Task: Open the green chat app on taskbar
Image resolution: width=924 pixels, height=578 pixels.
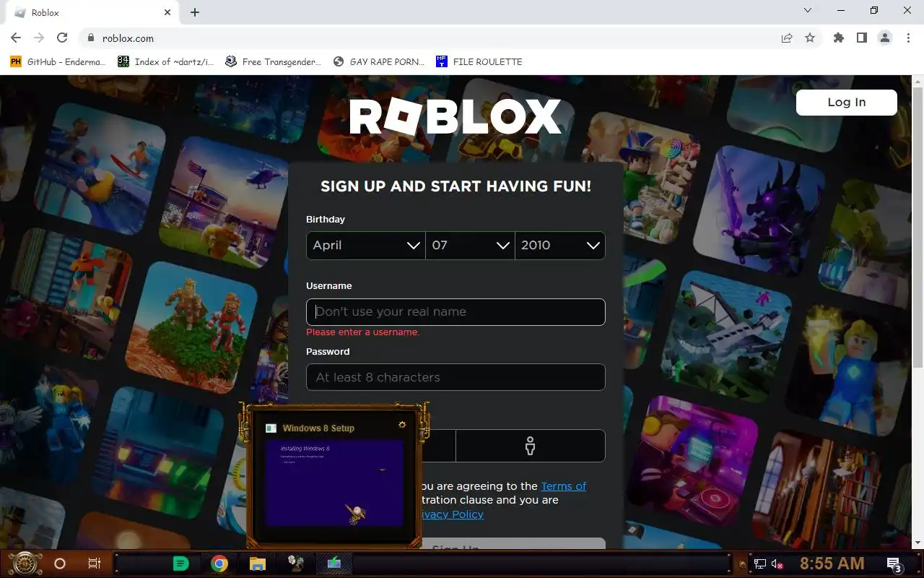Action: 181,564
